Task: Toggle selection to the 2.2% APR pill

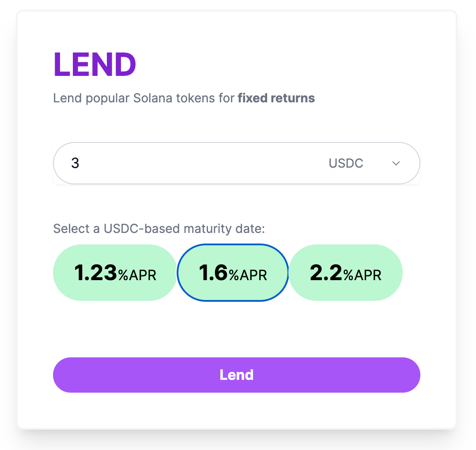Action: [346, 273]
